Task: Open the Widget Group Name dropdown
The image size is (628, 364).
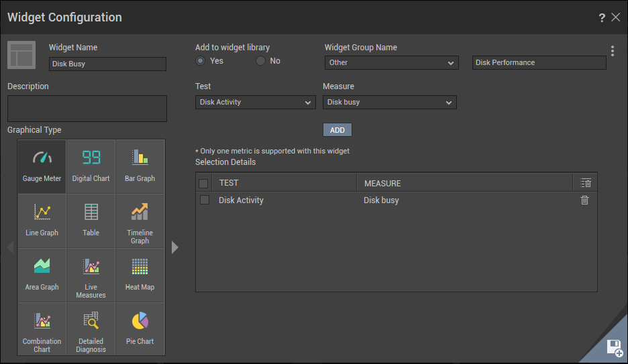Action: coord(392,63)
